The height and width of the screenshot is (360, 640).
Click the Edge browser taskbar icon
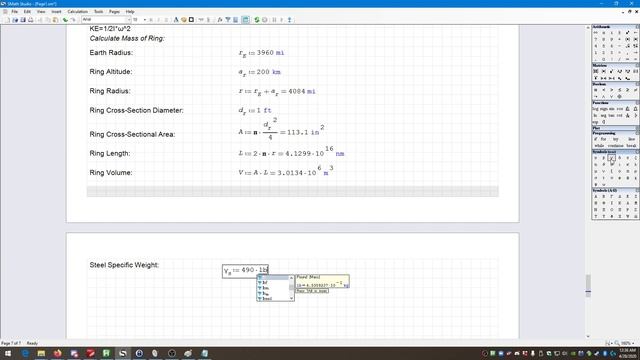tap(25, 353)
